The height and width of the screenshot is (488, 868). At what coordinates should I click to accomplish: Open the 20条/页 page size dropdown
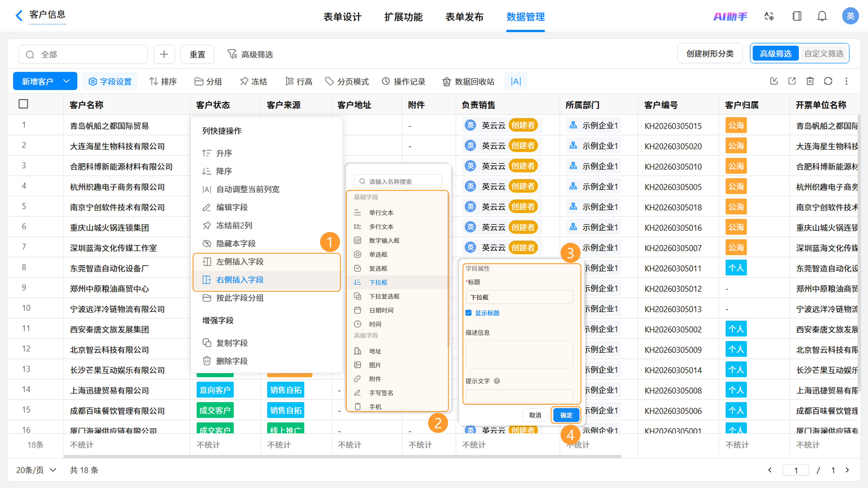click(36, 470)
